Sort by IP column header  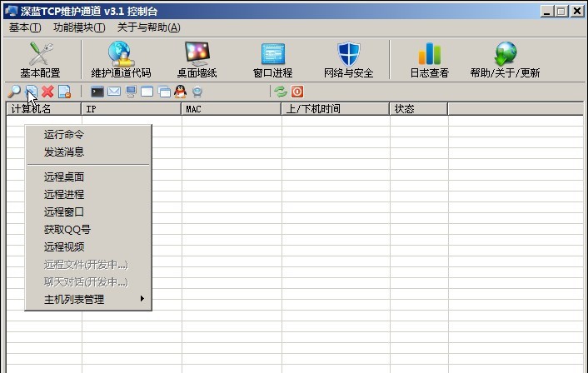click(132, 109)
